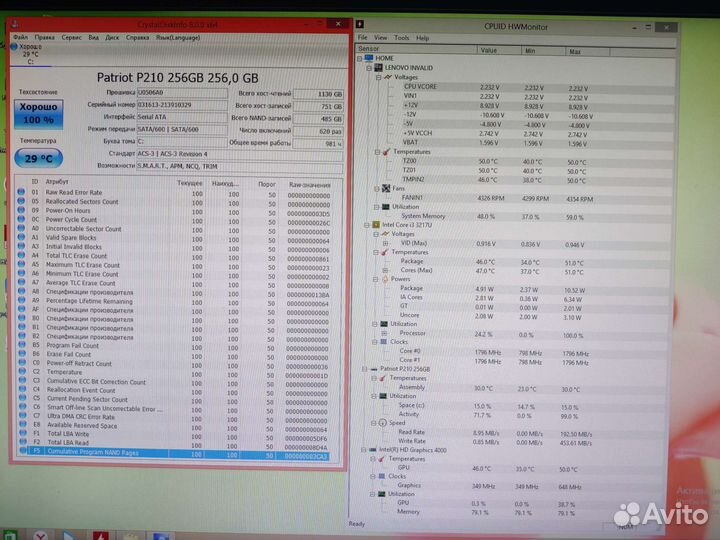Click status circle of Ultra DMA CRC Error Rate row
720x540 pixels.
click(22, 416)
